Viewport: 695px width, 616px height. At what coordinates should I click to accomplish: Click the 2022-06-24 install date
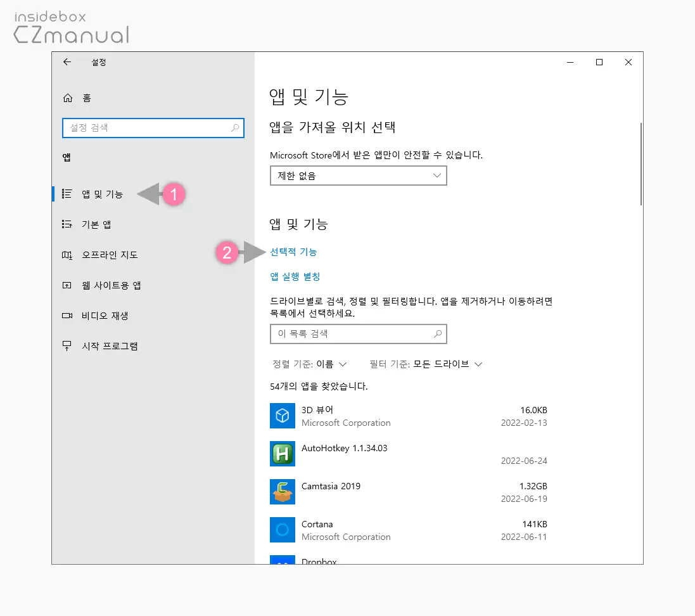[x=524, y=461]
